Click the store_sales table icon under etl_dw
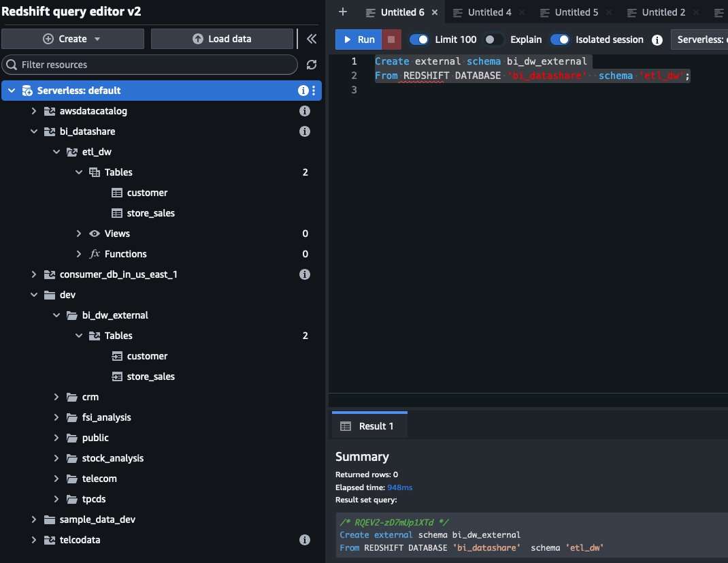728x563 pixels. [117, 213]
